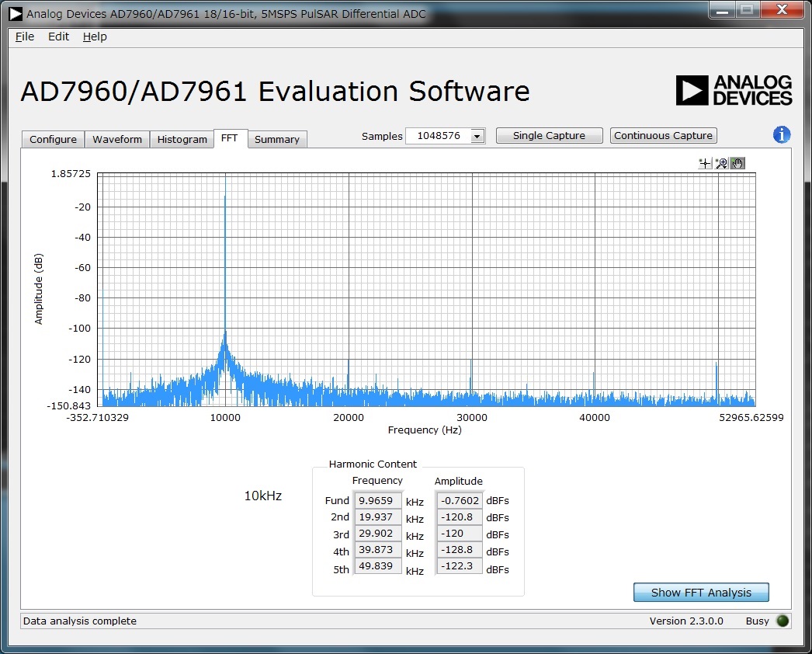Click the 5th harmonic frequency 49.839
The image size is (812, 654).
(377, 566)
